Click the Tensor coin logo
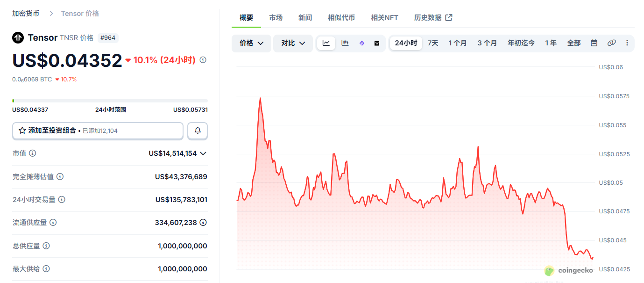 click(x=18, y=38)
